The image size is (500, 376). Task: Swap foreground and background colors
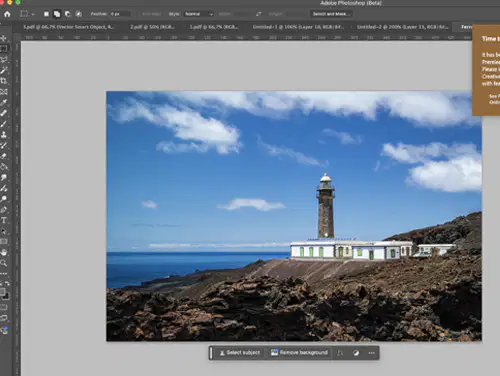[7, 283]
